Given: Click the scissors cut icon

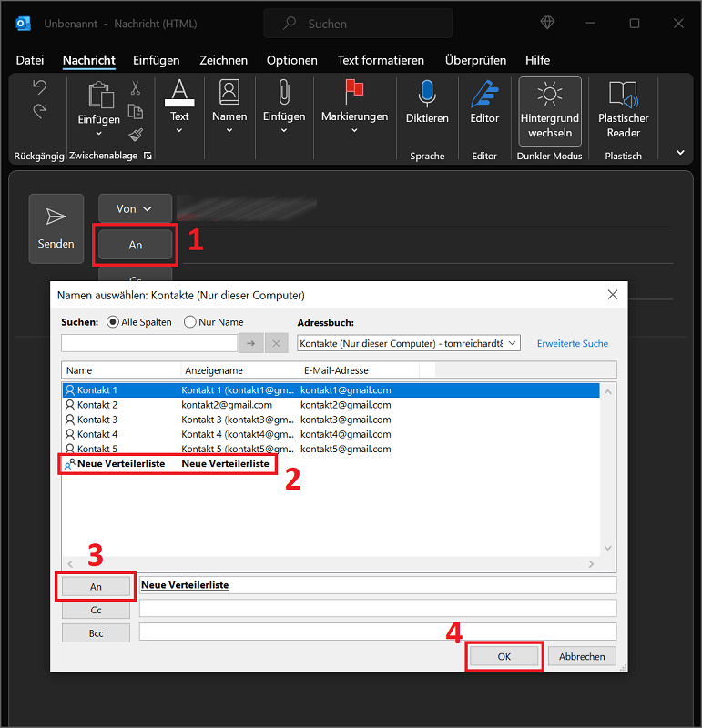Looking at the screenshot, I should (x=135, y=87).
